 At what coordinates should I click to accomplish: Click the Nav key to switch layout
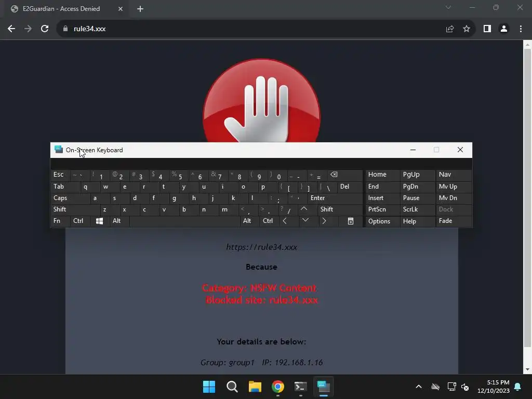pos(454,175)
